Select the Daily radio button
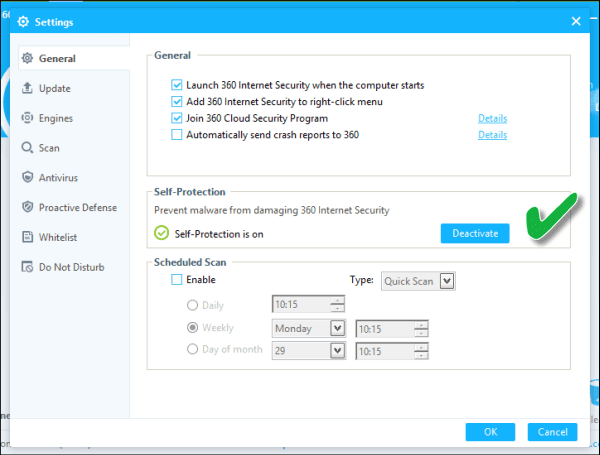 tap(192, 305)
